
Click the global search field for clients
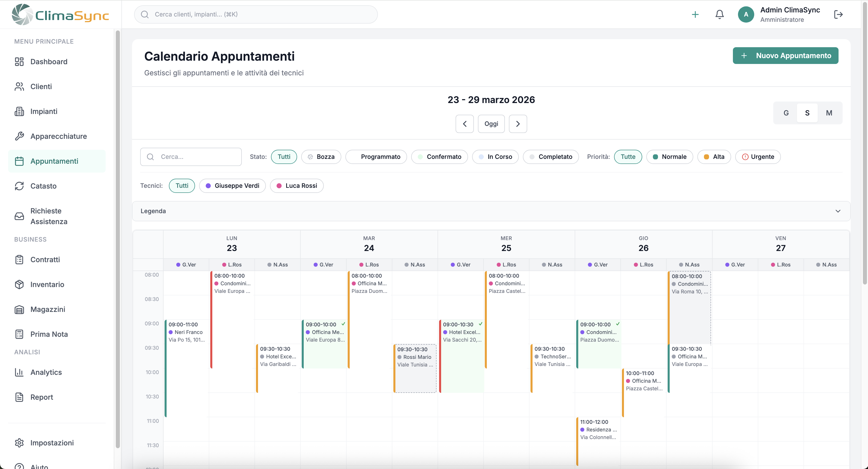(256, 14)
